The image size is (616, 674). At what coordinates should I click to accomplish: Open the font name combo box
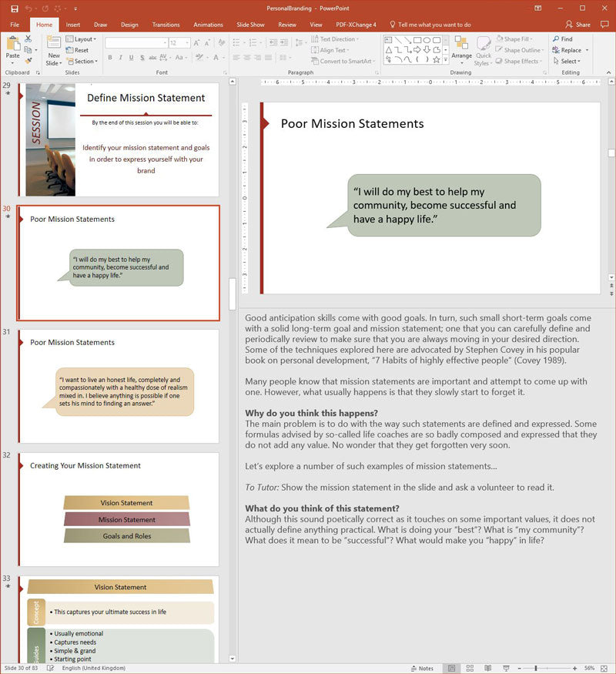point(136,42)
